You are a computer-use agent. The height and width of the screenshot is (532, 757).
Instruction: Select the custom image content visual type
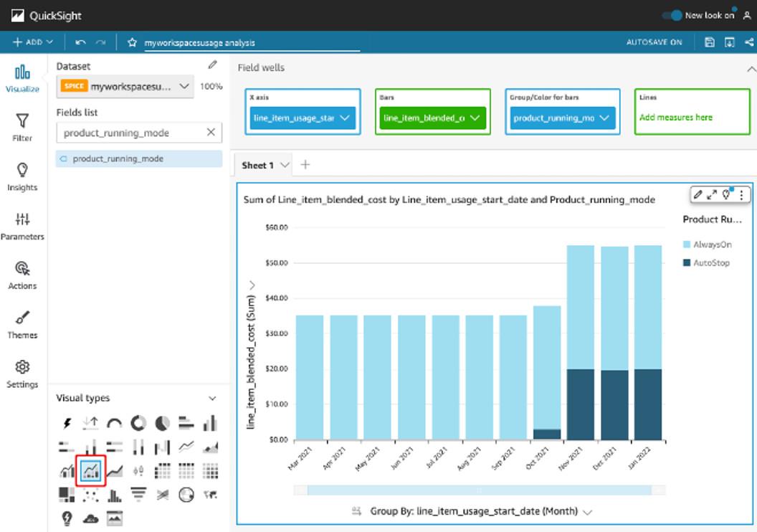click(x=115, y=518)
